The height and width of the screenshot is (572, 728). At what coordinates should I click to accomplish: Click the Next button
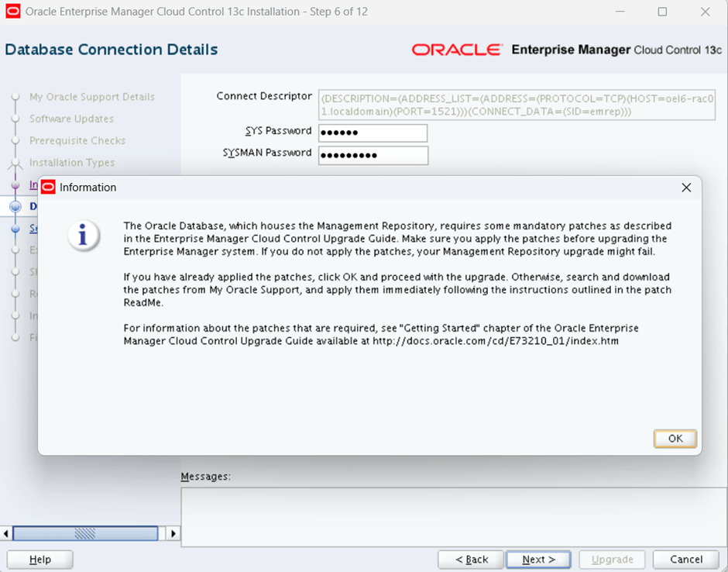point(538,560)
